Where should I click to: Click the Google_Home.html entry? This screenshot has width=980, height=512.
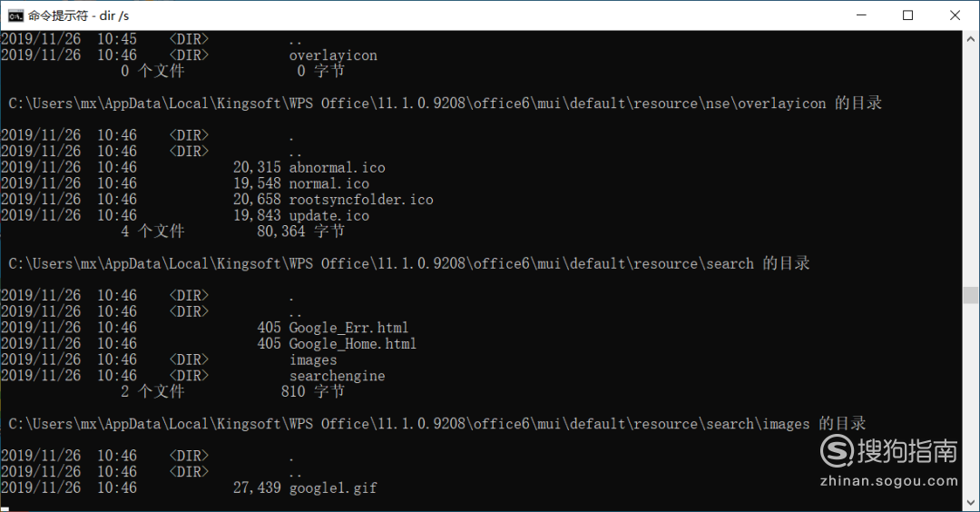click(x=352, y=344)
